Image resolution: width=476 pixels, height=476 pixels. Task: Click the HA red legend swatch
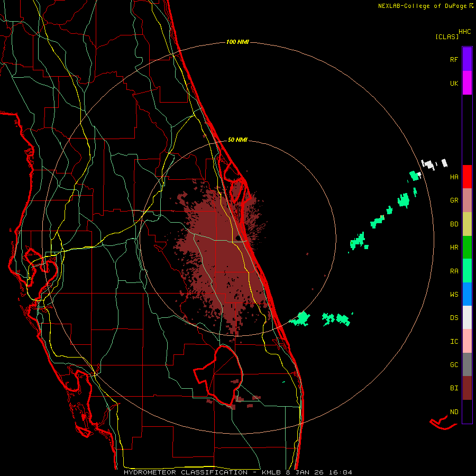click(x=467, y=177)
